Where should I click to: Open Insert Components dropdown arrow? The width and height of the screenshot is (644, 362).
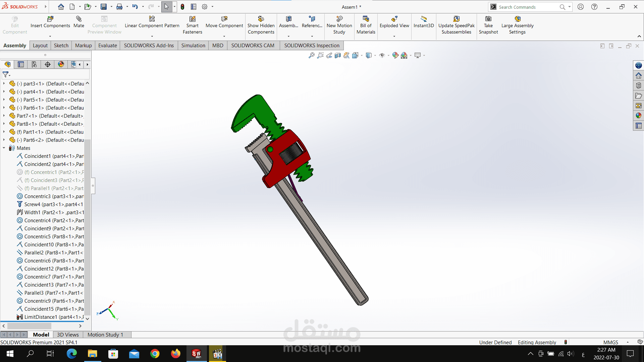coord(50,36)
